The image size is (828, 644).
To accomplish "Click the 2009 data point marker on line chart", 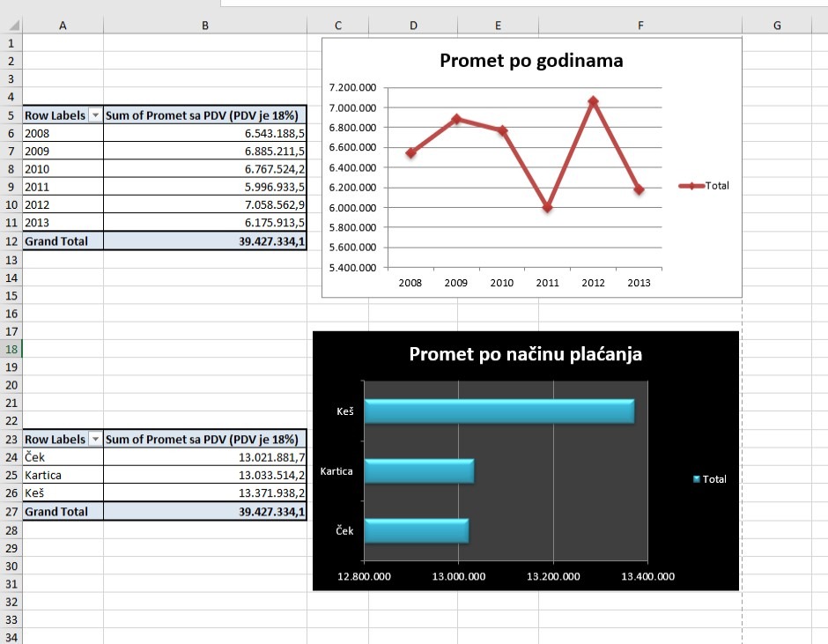I will click(x=456, y=119).
